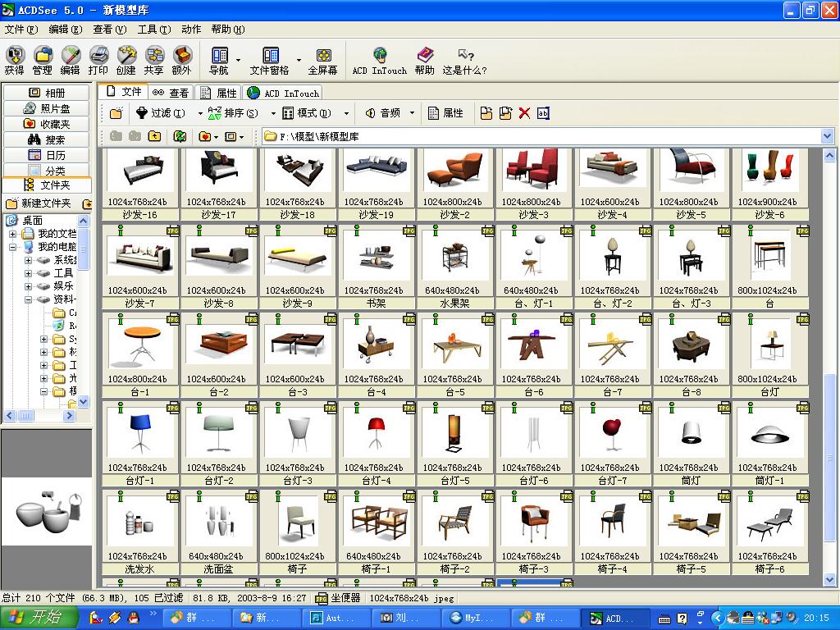Open the 工具(T) menu

coord(154,30)
